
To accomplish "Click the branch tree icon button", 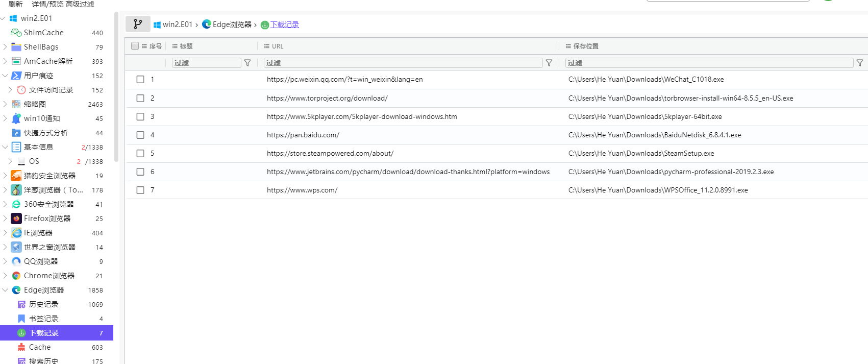I will click(x=138, y=24).
